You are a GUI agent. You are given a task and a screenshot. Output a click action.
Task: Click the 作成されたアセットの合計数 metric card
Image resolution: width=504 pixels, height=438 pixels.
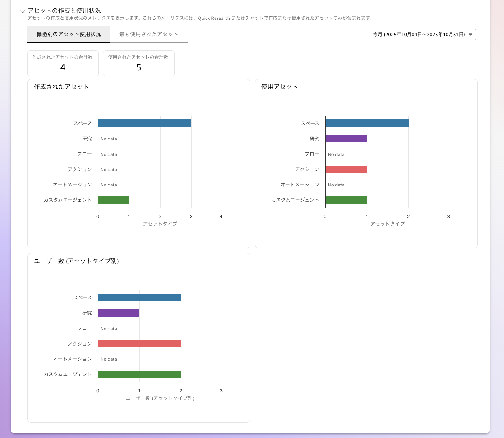(x=63, y=63)
